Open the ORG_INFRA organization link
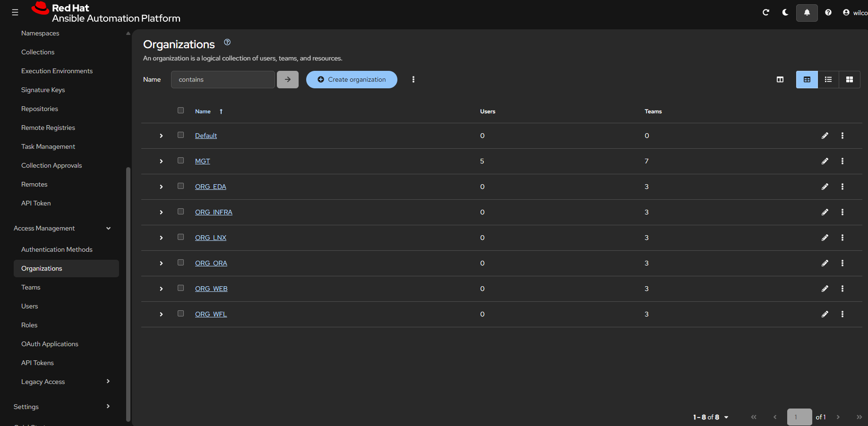868x426 pixels. (214, 212)
